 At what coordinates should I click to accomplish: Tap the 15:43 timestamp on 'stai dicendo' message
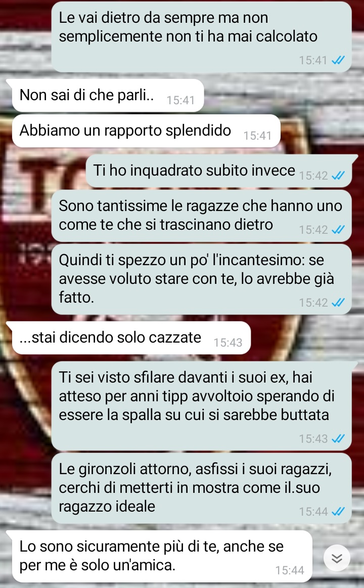[227, 343]
